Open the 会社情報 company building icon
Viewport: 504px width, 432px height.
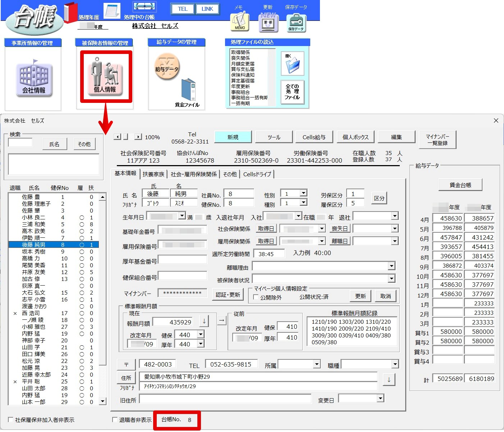(34, 79)
